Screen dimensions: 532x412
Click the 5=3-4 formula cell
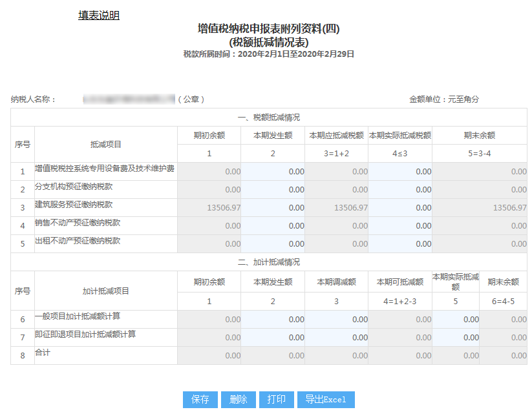coord(480,154)
